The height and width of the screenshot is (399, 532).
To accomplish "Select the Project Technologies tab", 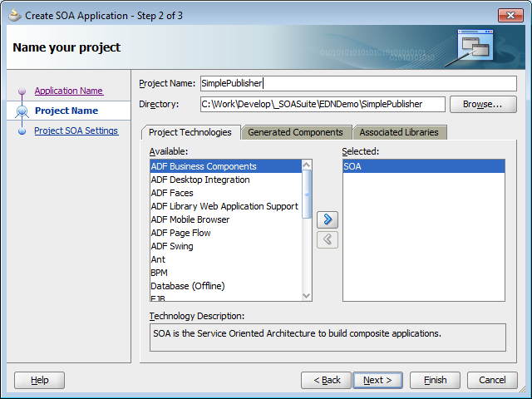I will point(190,132).
